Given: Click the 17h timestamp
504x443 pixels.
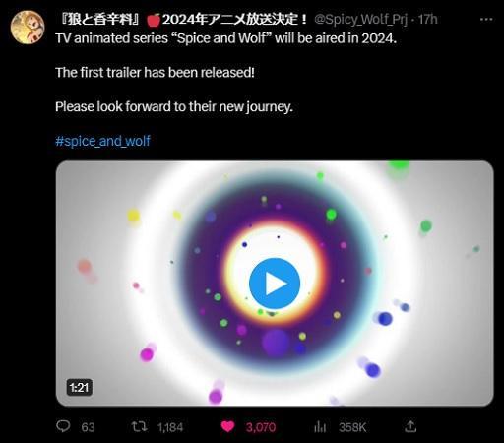Looking at the screenshot, I should [427, 20].
